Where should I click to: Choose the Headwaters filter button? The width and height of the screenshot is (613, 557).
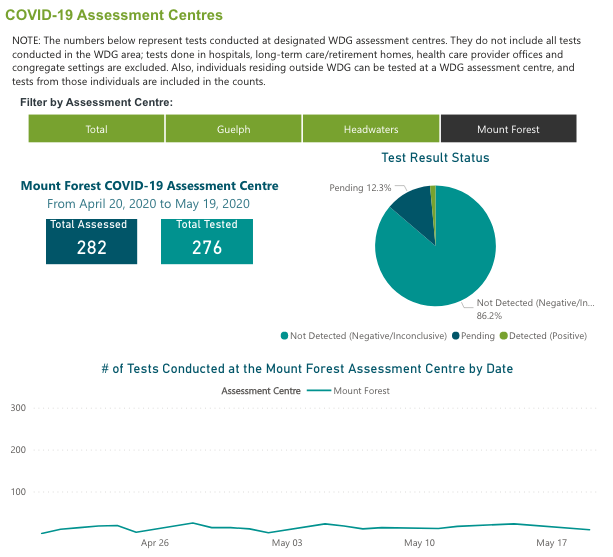coord(370,129)
